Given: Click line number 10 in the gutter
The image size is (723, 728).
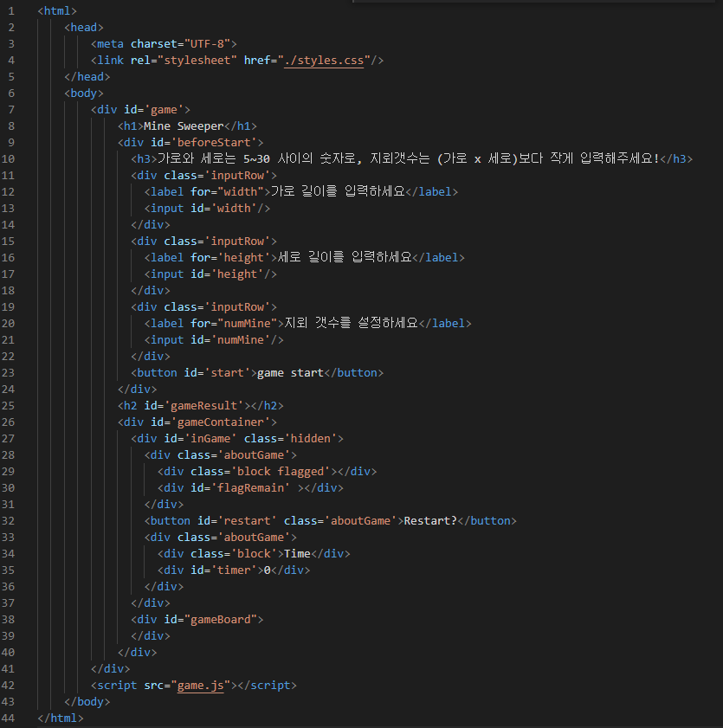Looking at the screenshot, I should click(9, 159).
